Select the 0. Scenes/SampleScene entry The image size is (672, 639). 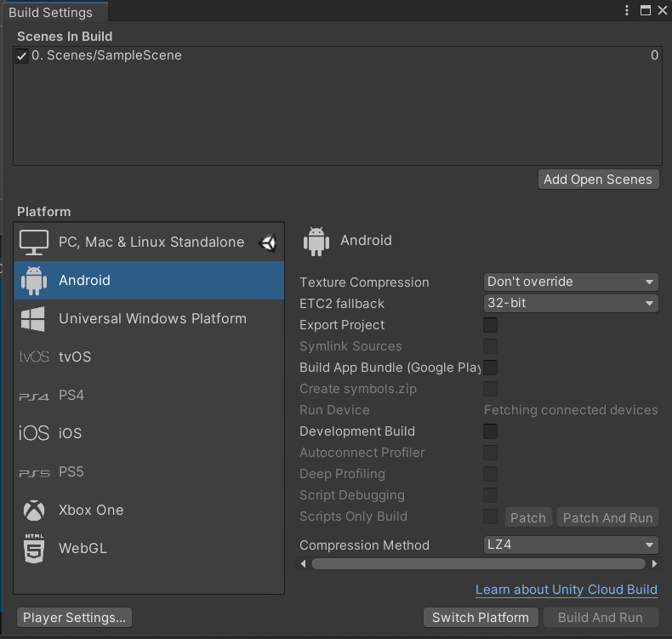point(338,55)
